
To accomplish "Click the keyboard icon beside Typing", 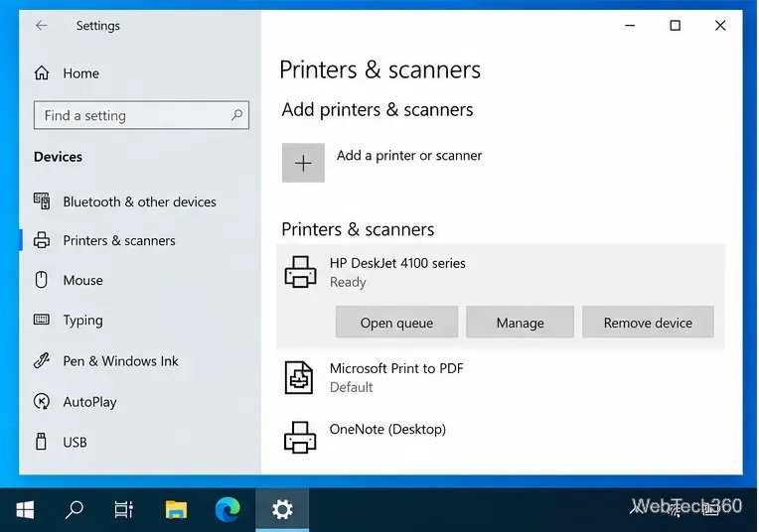I will coord(42,320).
